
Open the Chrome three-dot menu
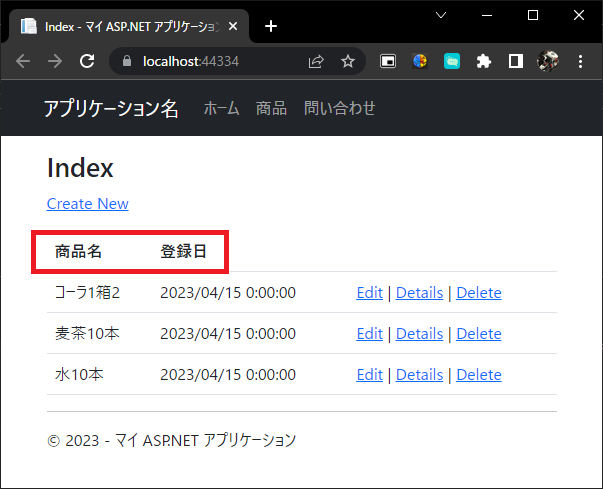point(580,61)
